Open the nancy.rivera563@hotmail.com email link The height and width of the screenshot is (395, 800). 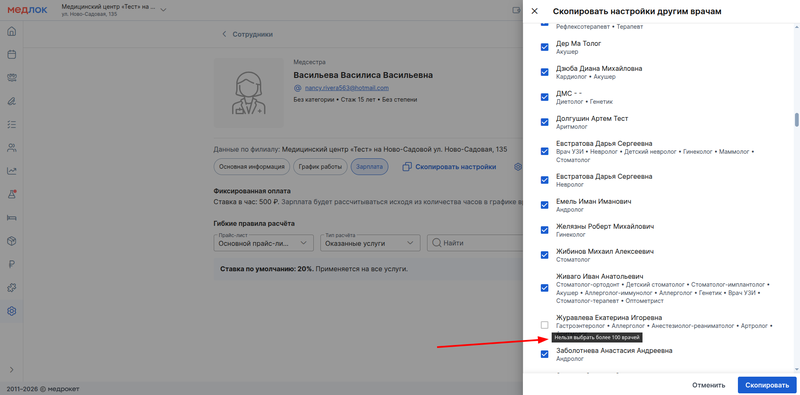346,88
